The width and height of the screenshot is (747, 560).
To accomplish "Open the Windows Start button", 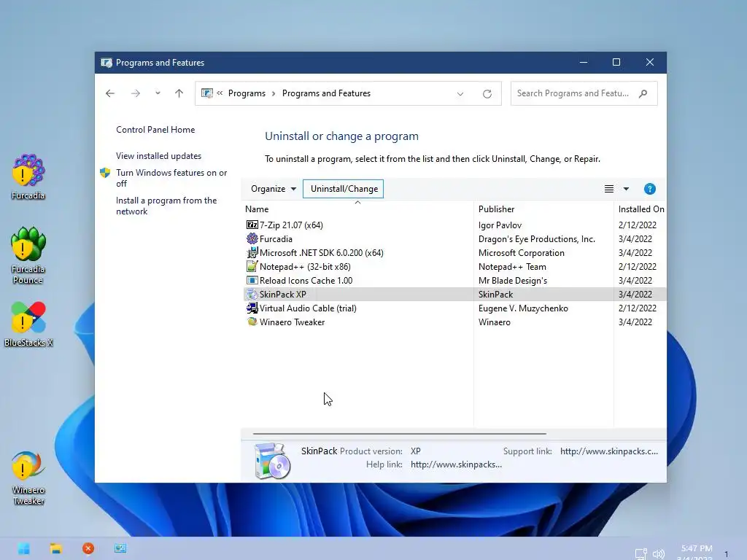I will tap(24, 548).
